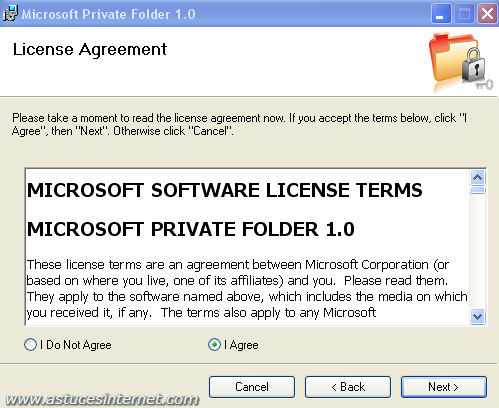Click the locked folder icon
This screenshot has height=408, width=499.
pos(460,62)
